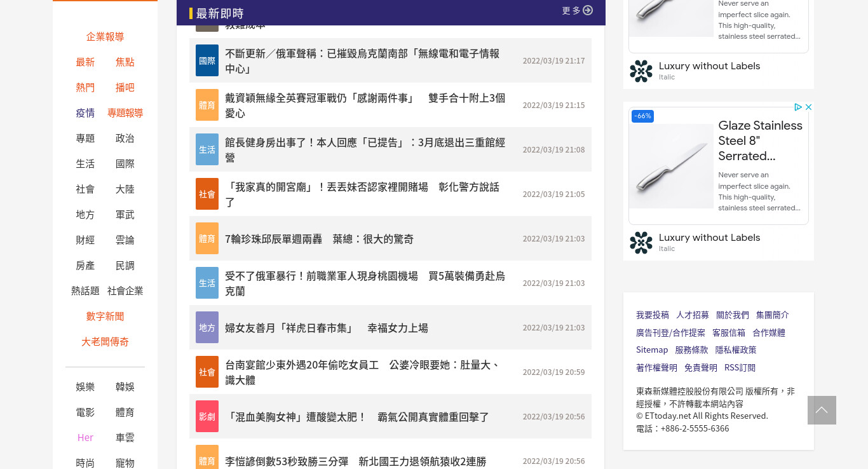
Task: Open 政治 category in sidebar
Action: coord(125,139)
